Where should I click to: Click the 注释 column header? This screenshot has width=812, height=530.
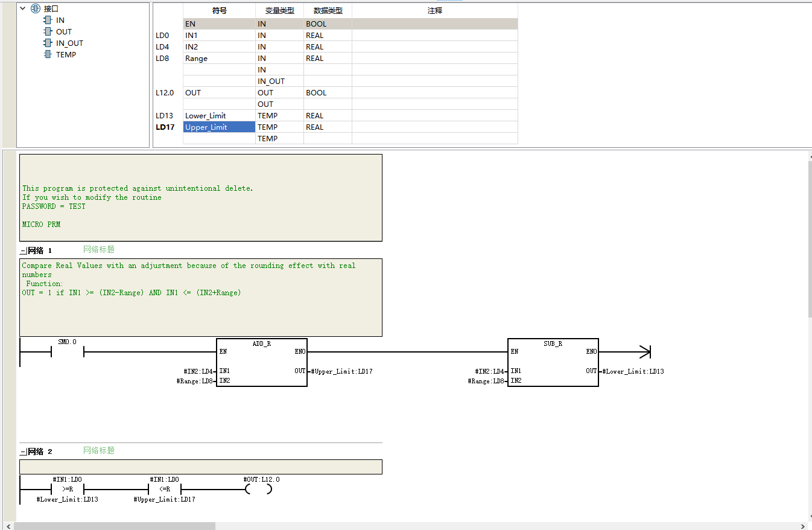coord(435,11)
